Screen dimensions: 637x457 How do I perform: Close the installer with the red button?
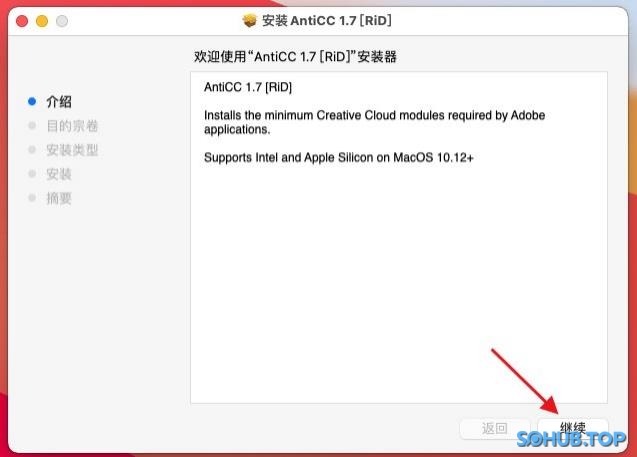[x=22, y=21]
